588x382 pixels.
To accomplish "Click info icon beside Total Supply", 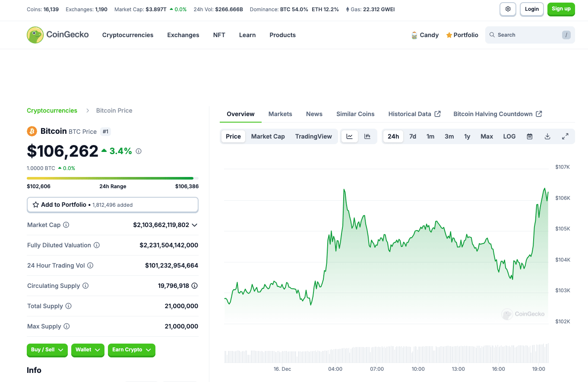I will 68,306.
